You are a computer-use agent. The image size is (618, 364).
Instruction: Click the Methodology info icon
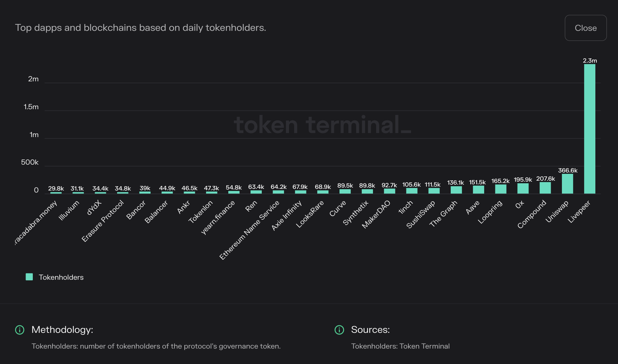coord(20,330)
